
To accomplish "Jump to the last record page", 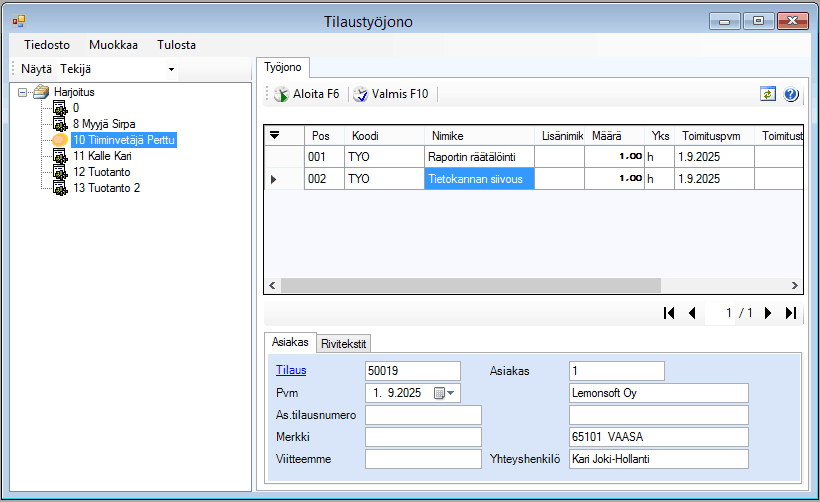I will pyautogui.click(x=791, y=313).
